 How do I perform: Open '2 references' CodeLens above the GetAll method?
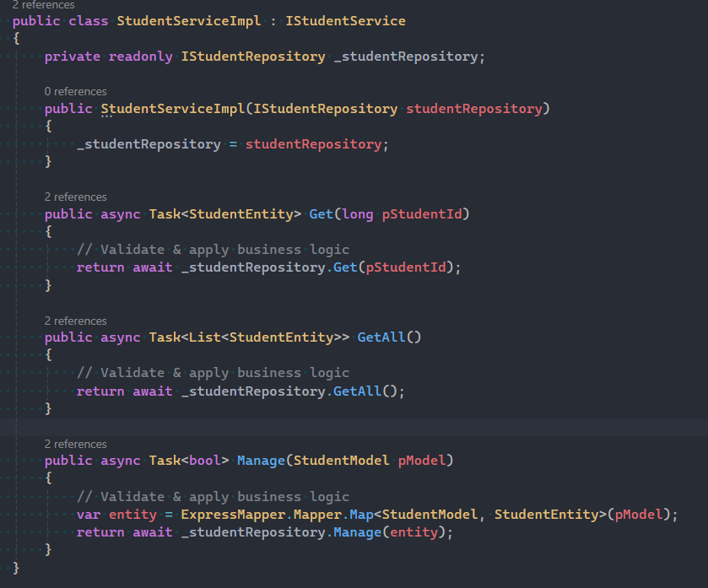(75, 321)
